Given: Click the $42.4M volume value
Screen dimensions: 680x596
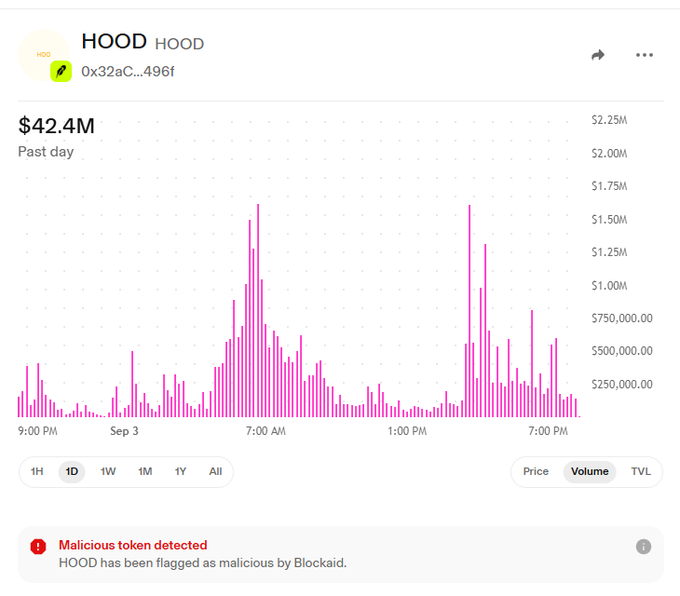Looking at the screenshot, I should [x=56, y=125].
